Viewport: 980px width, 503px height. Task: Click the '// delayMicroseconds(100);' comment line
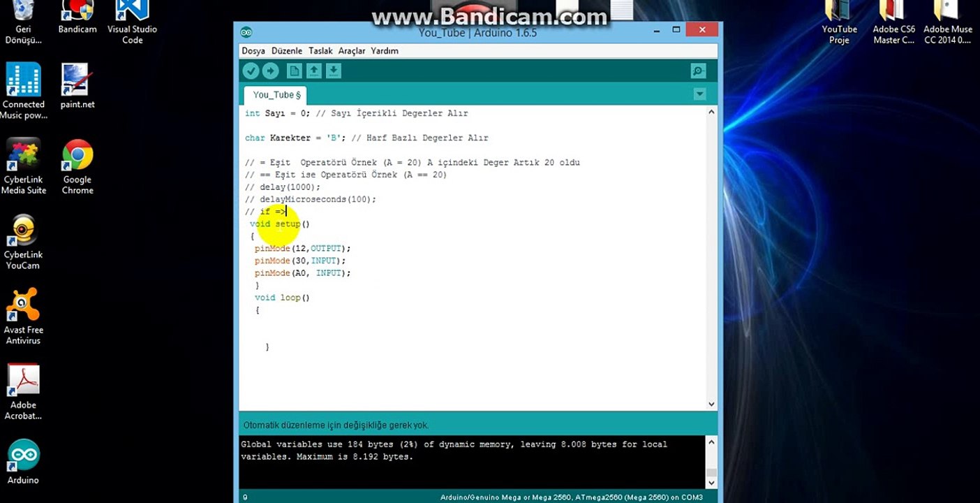[x=311, y=199]
